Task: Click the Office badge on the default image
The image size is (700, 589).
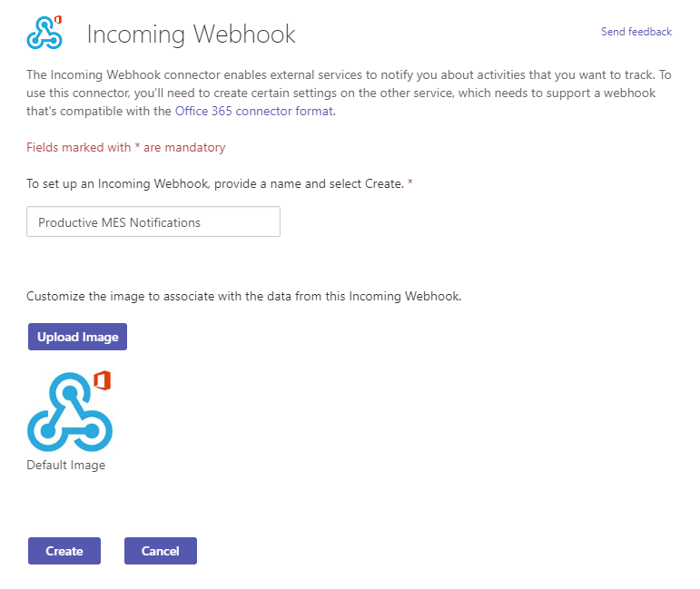Action: (102, 380)
